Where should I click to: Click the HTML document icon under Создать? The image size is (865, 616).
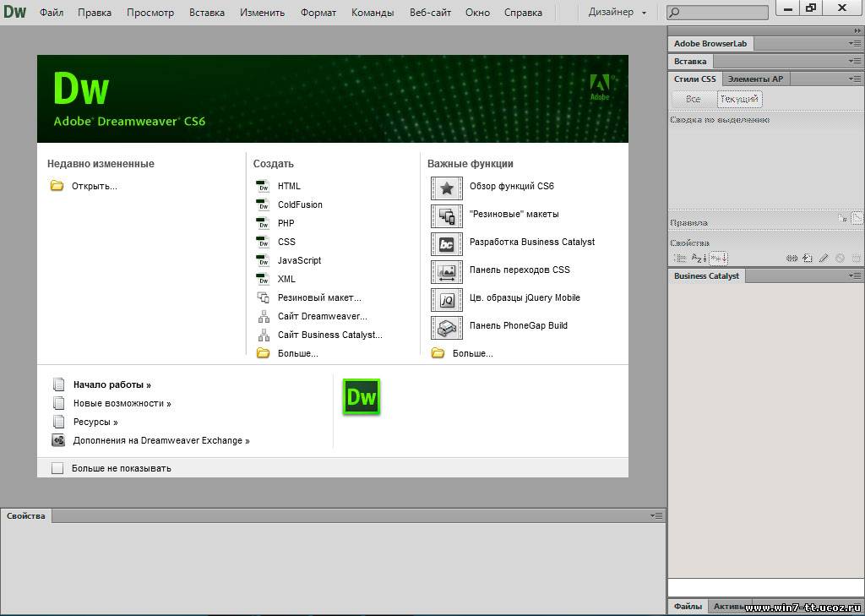pyautogui.click(x=264, y=186)
